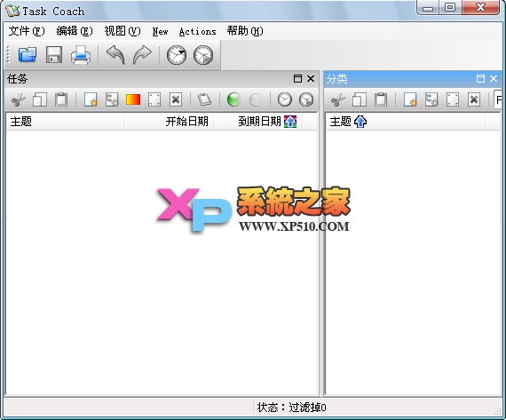Image resolution: width=506 pixels, height=420 pixels.
Task: Maximize the Task Coach window
Action: pyautogui.click(x=450, y=8)
